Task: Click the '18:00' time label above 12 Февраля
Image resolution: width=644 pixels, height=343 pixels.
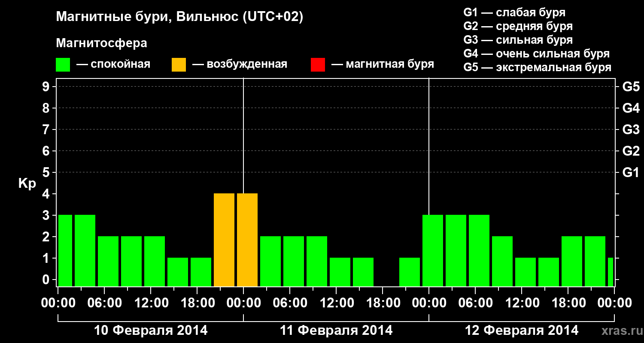Action: 568,303
